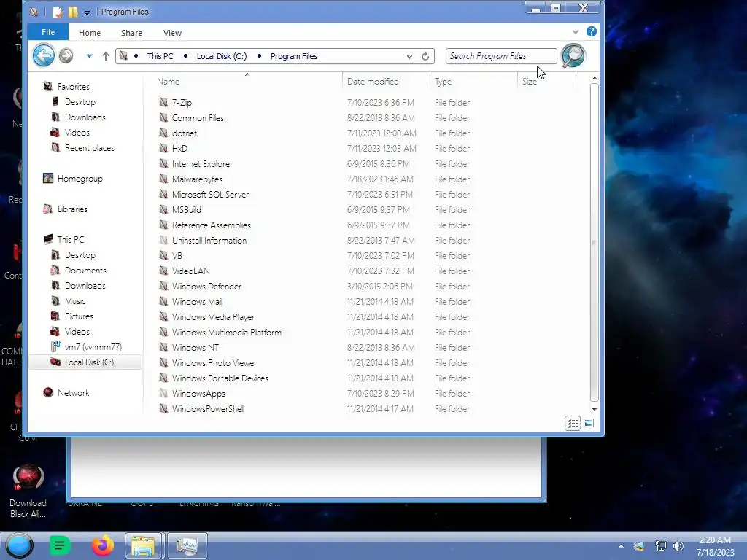Switch to the Details view button

573,424
